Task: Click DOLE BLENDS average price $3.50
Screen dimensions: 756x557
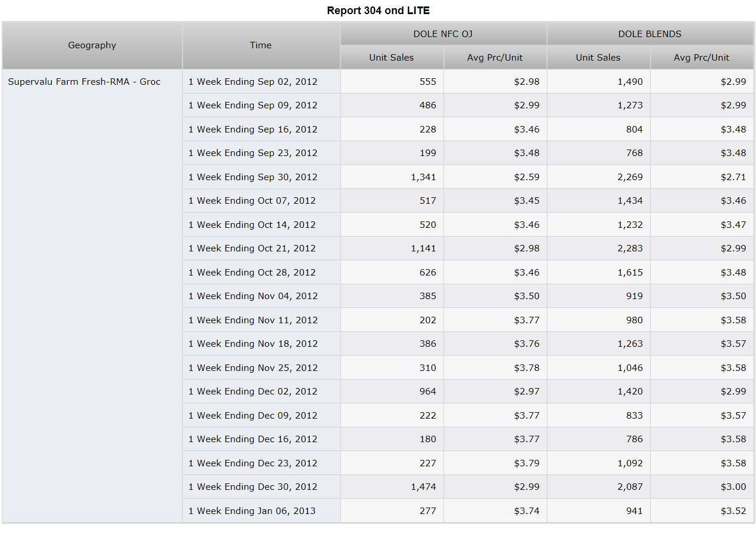Action: click(734, 296)
